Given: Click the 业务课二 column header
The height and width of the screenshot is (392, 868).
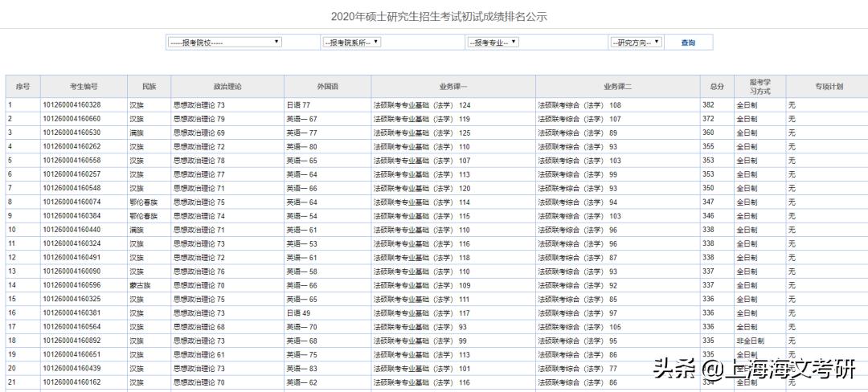Looking at the screenshot, I should [618, 86].
